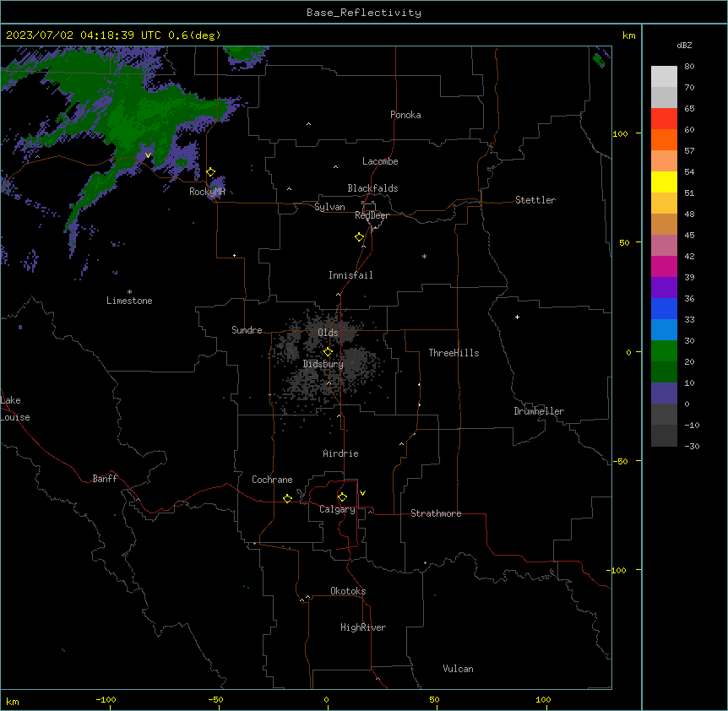Pick the yellow 51-54 dBZ legend swatch
This screenshot has width=728, height=711.
click(664, 182)
